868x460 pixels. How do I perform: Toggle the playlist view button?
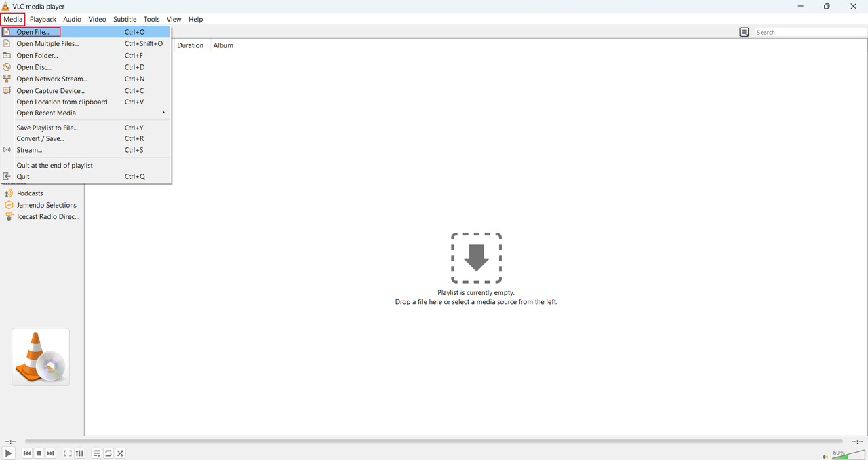click(96, 453)
